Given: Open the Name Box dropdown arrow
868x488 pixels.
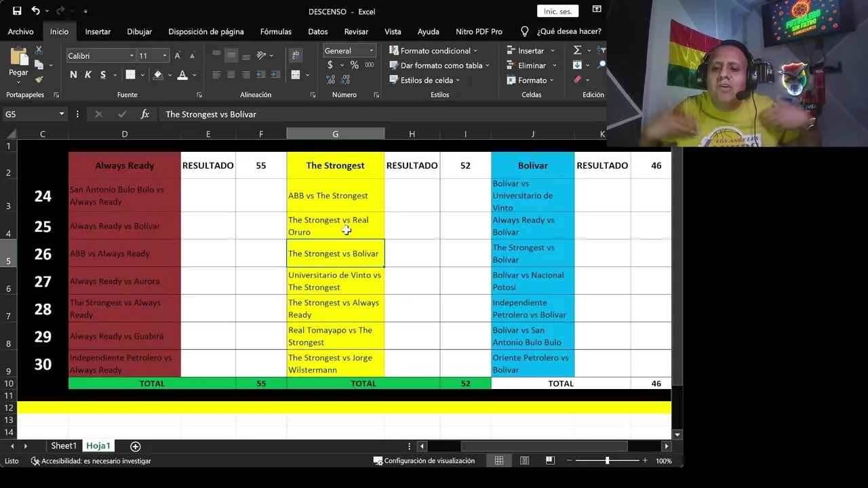Looking at the screenshot, I should pos(62,114).
